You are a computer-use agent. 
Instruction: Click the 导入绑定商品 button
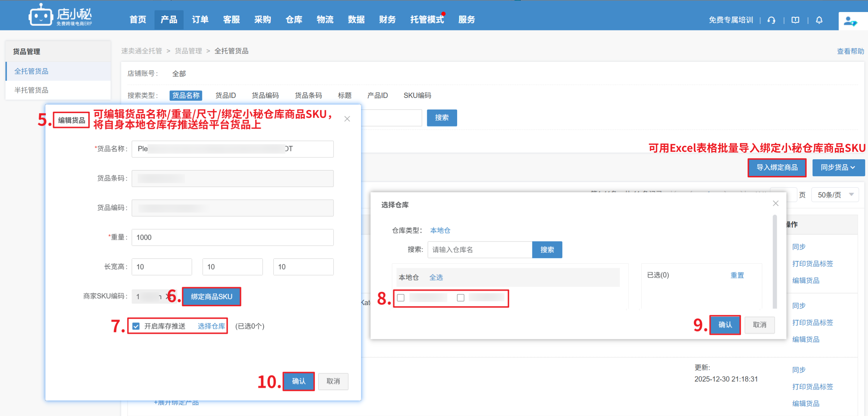pos(777,167)
